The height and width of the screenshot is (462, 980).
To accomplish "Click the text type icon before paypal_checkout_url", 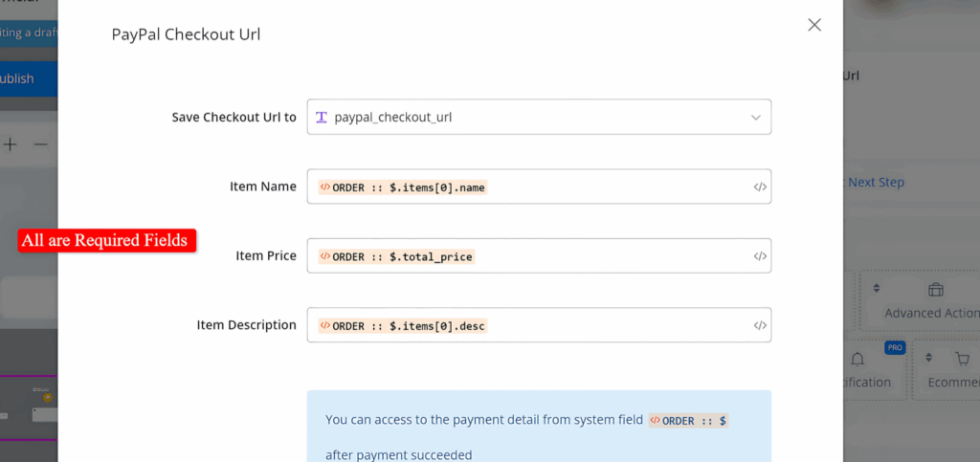I will pyautogui.click(x=322, y=118).
